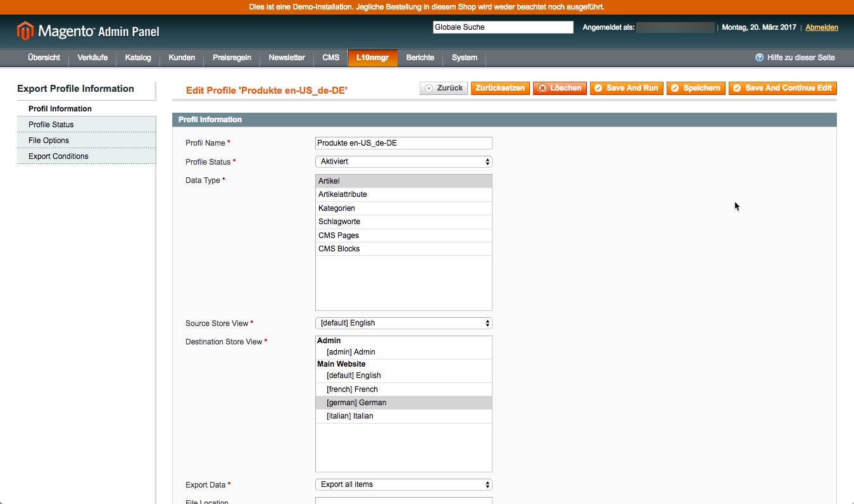Click Hilfe zu dieser Seite link
This screenshot has height=504, width=854.
[801, 58]
